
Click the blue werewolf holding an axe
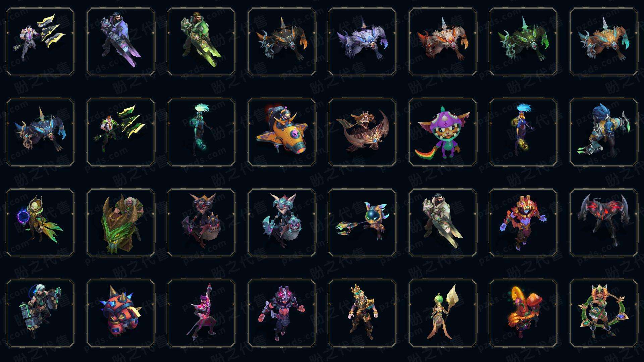click(604, 132)
